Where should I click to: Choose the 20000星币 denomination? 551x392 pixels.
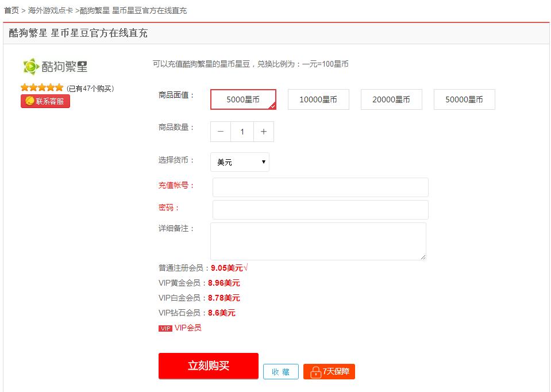(391, 99)
